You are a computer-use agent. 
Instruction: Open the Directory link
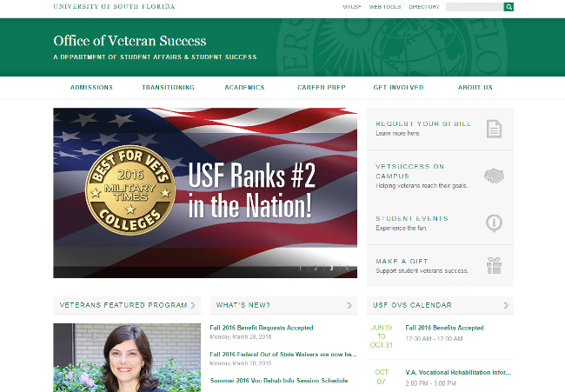click(x=424, y=7)
